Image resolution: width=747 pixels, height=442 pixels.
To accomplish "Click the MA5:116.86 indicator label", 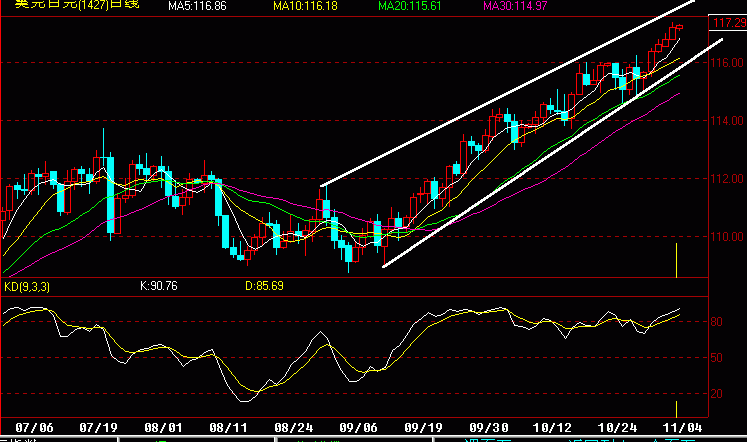I will [x=197, y=6].
